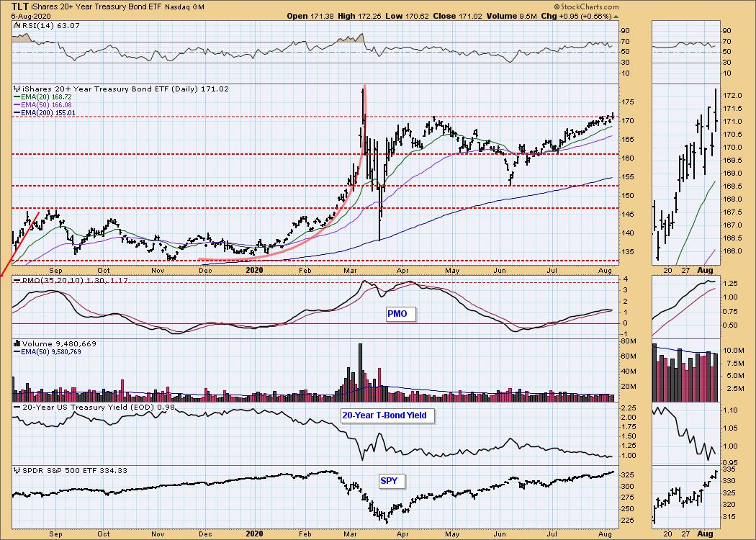
Task: Click the 80M volume axis label
Action: pyautogui.click(x=629, y=341)
